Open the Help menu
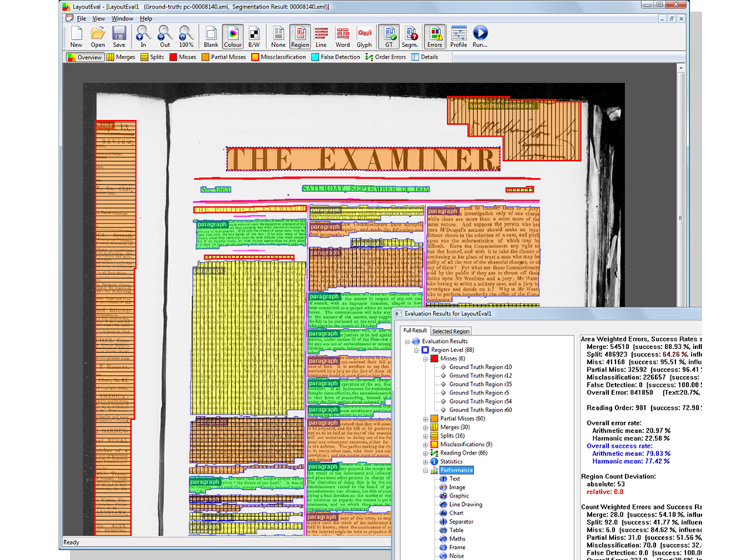The height and width of the screenshot is (560, 753). tap(146, 18)
